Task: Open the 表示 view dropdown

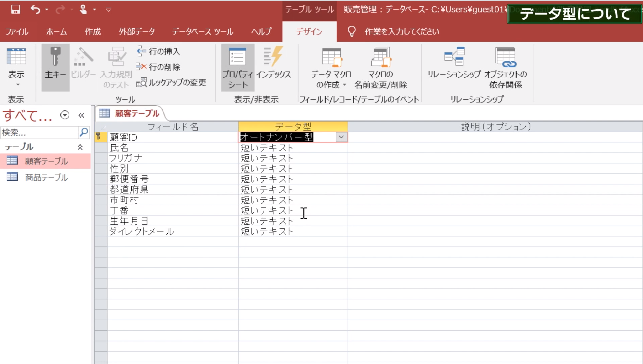Action: point(17,84)
